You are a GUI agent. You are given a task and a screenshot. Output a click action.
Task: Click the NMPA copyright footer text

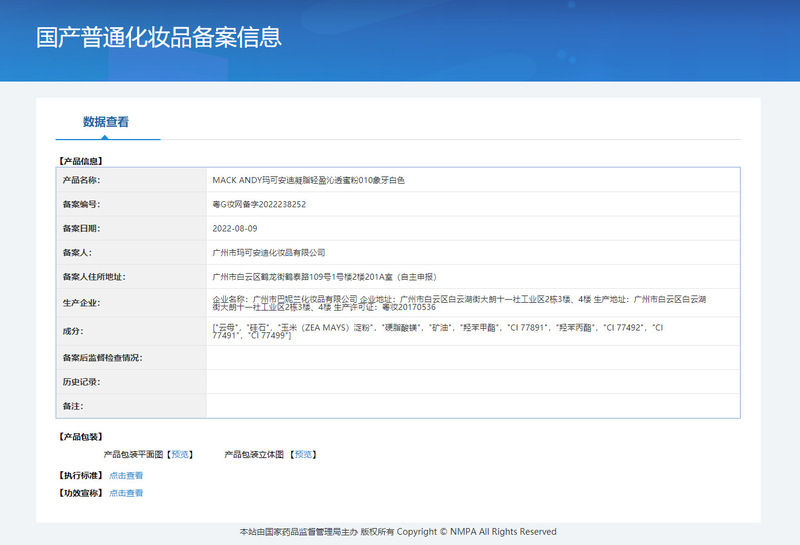click(398, 531)
